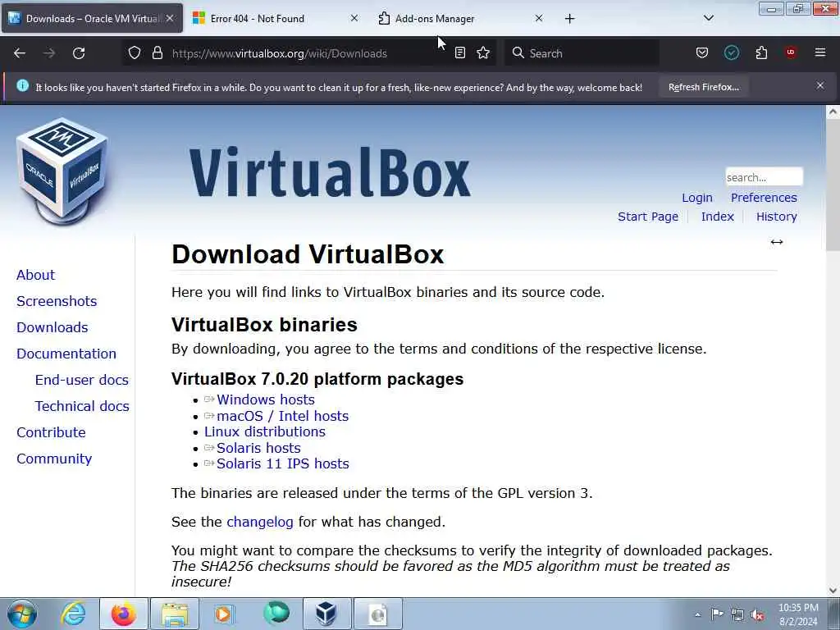Show hidden tray icons arrow
The image size is (840, 630).
tap(697, 614)
